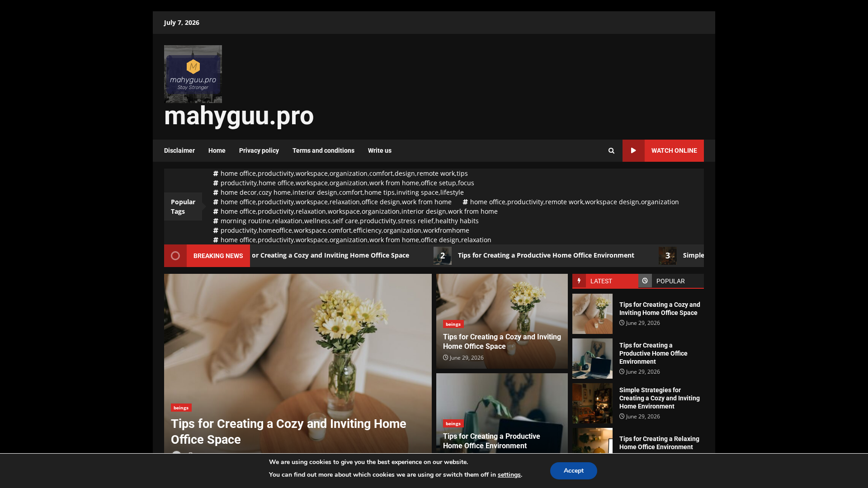Click the Breaking News circle icon

click(x=175, y=256)
